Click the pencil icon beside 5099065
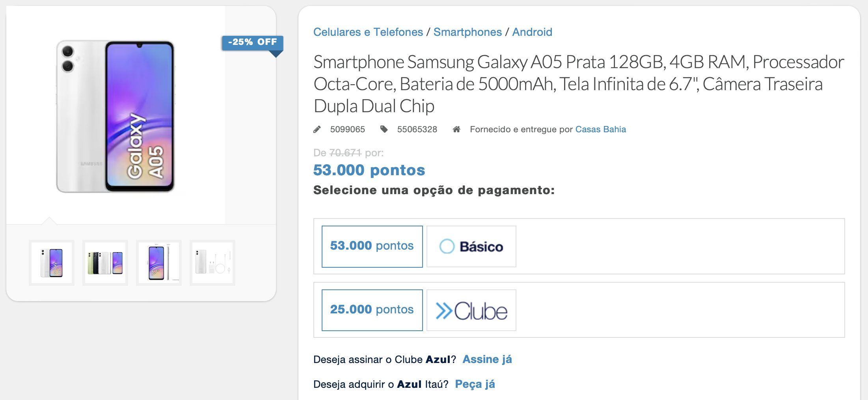The image size is (868, 400). (x=317, y=129)
